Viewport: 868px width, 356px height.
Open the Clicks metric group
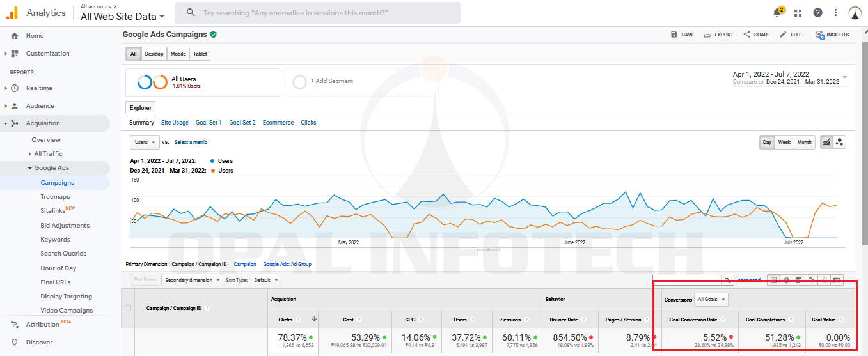308,123
